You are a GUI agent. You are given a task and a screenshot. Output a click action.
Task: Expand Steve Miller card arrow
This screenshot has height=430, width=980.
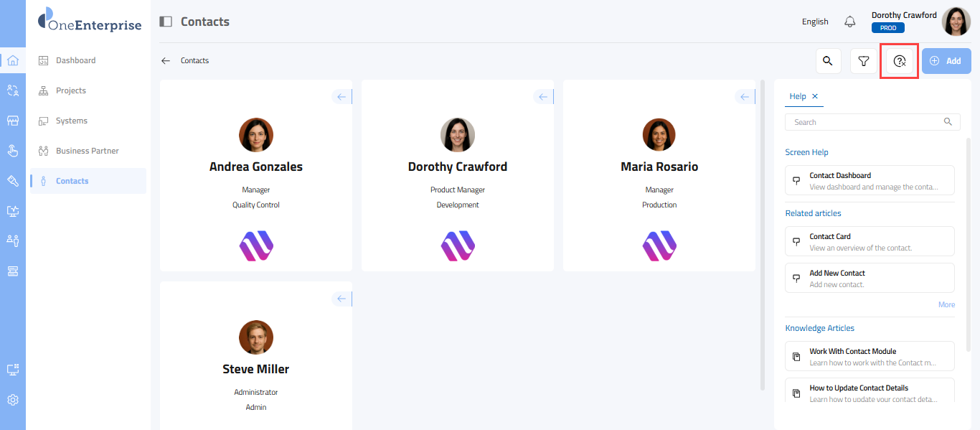pos(341,299)
